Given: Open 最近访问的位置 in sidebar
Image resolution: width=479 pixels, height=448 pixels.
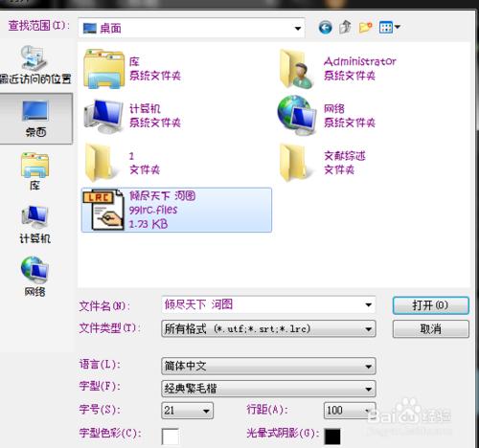Looking at the screenshot, I should pos(35,65).
